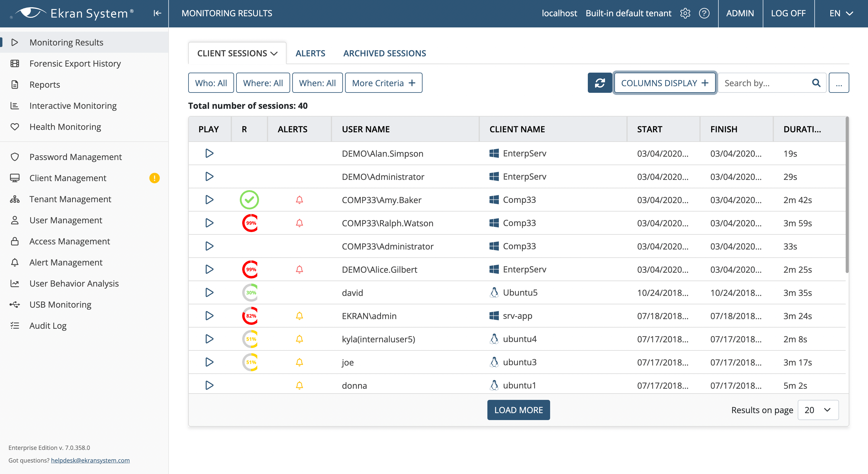The height and width of the screenshot is (474, 868).
Task: Open the help question mark icon
Action: (x=704, y=13)
